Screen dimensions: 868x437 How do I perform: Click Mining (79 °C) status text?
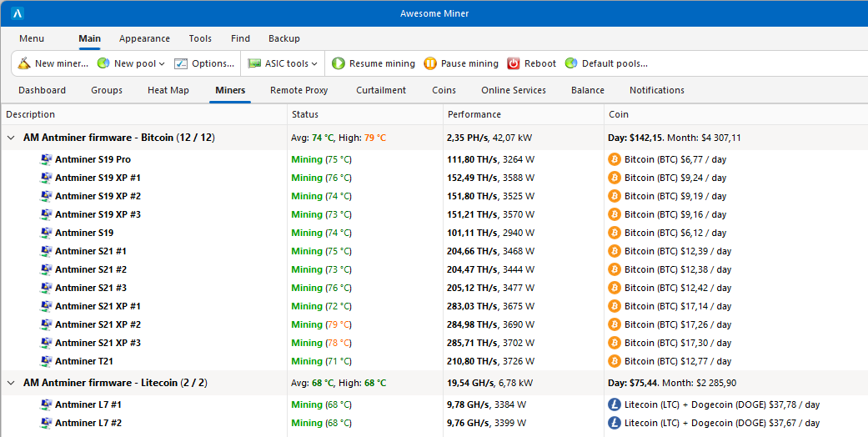tap(322, 324)
